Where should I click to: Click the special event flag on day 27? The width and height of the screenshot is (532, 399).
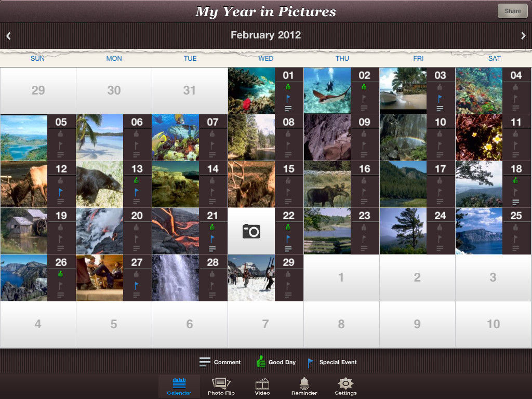tap(137, 286)
